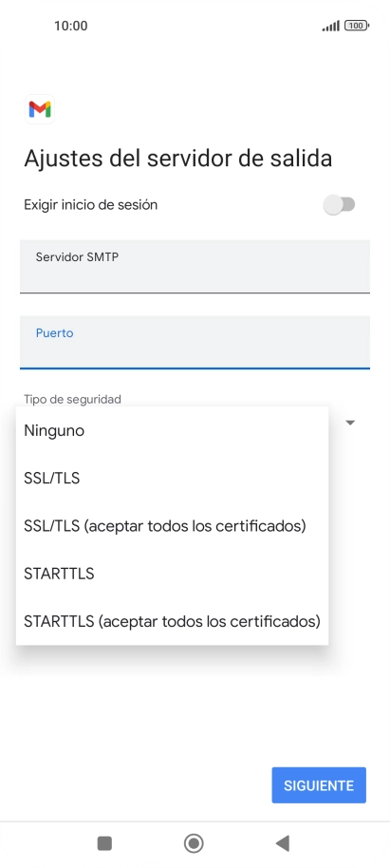Screen dimensions: 390x868
Task: Tap the clock in status bar
Action: coord(71,26)
